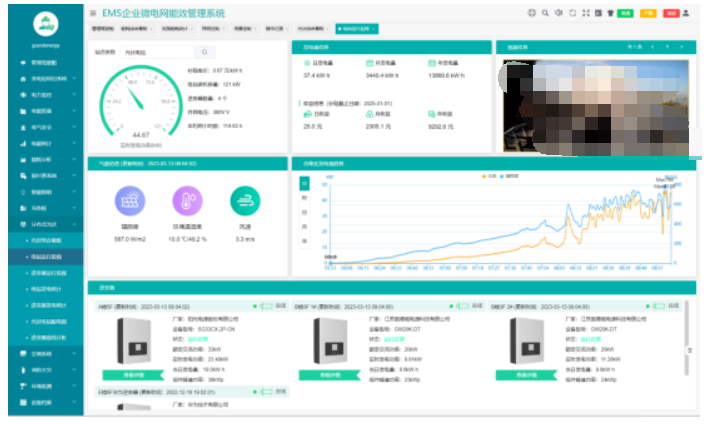
Task: Open the active teal tab in tab bar
Action: coord(357,29)
